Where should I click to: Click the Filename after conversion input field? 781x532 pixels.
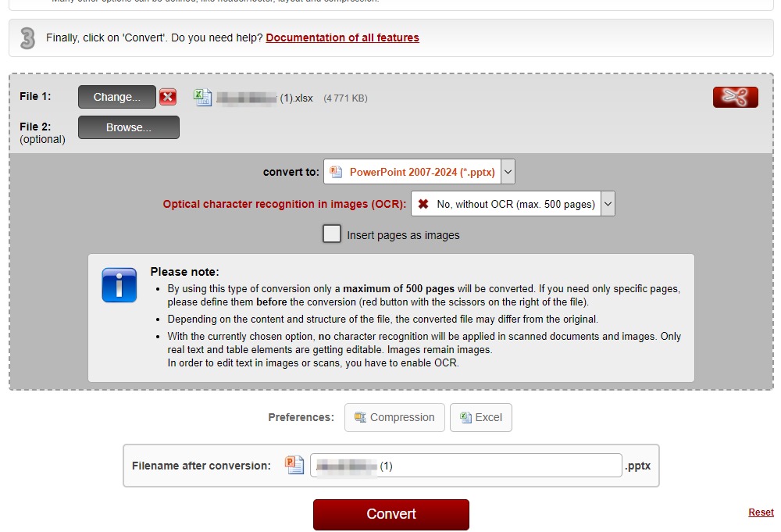tap(465, 466)
